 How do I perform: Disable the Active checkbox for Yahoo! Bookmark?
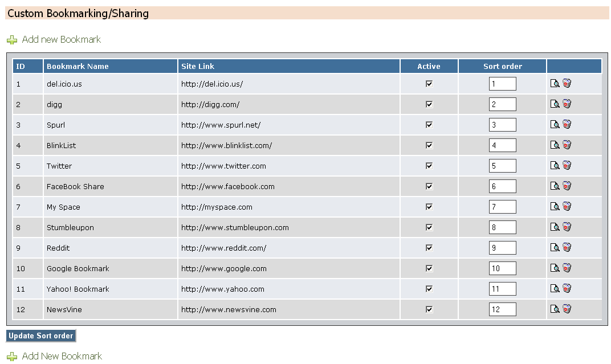tap(429, 289)
